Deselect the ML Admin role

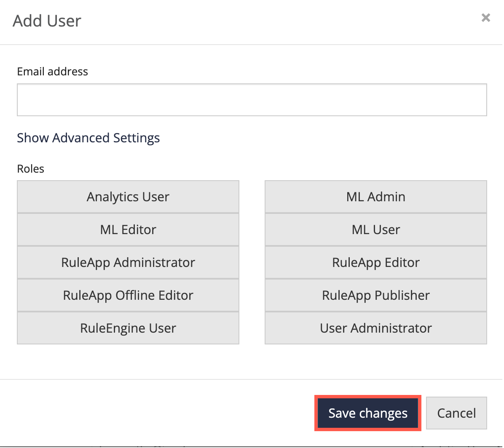tap(375, 196)
